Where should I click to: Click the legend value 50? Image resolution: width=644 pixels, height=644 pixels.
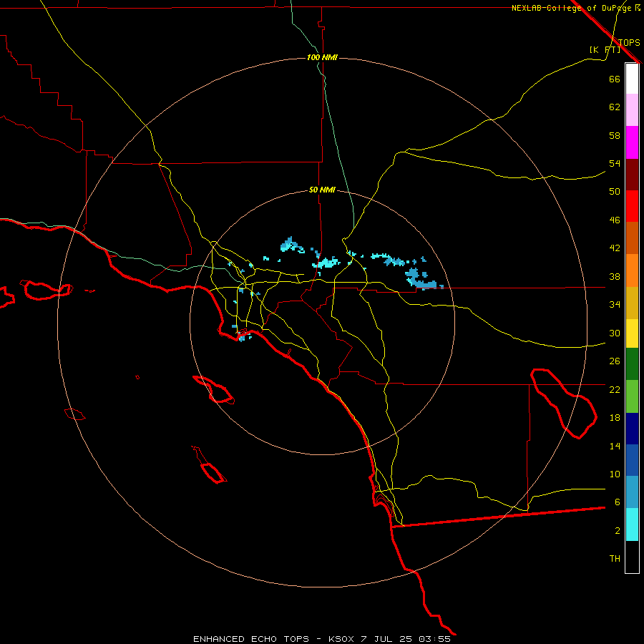615,191
